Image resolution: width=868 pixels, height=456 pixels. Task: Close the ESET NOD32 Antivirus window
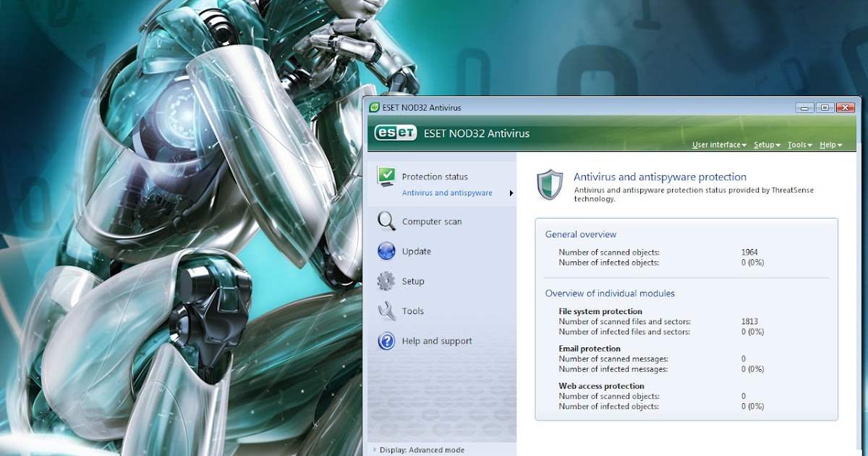845,108
